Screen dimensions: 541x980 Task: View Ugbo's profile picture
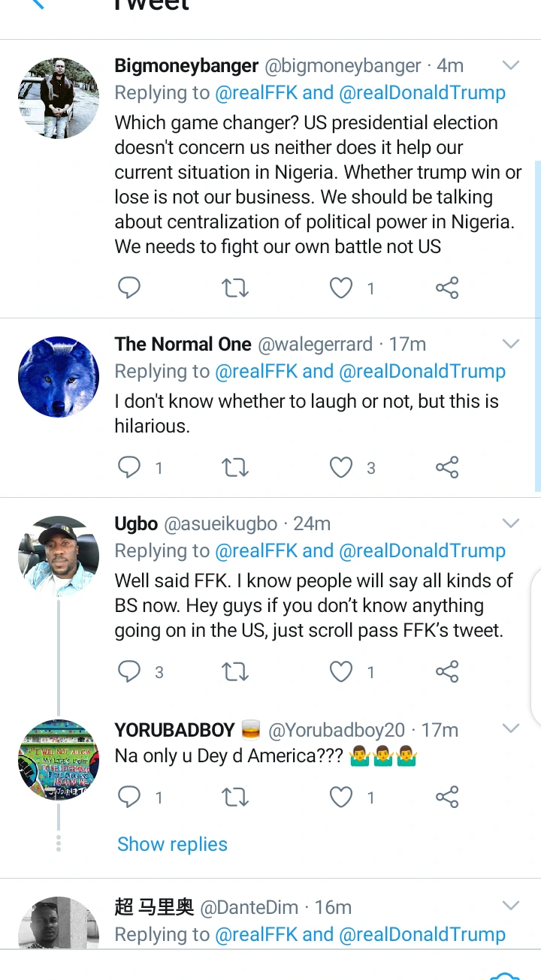tap(59, 556)
